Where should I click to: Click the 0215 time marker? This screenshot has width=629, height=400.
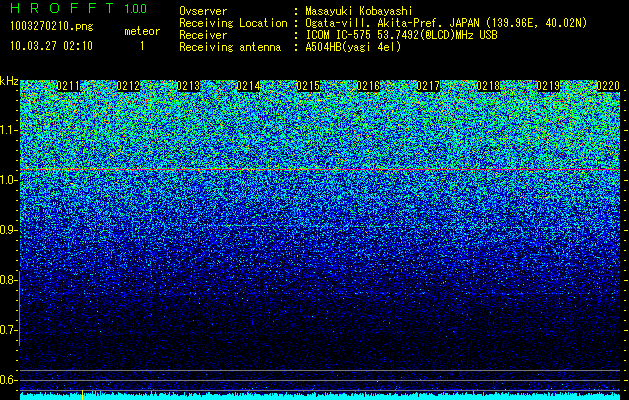pos(308,86)
